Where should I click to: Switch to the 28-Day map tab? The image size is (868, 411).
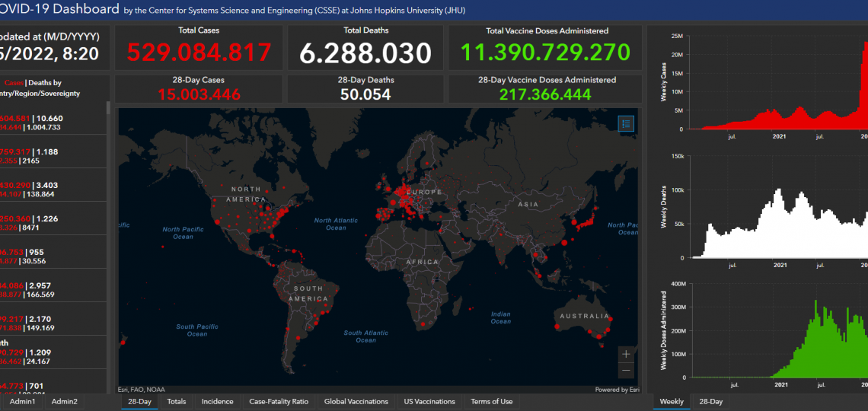(x=139, y=402)
